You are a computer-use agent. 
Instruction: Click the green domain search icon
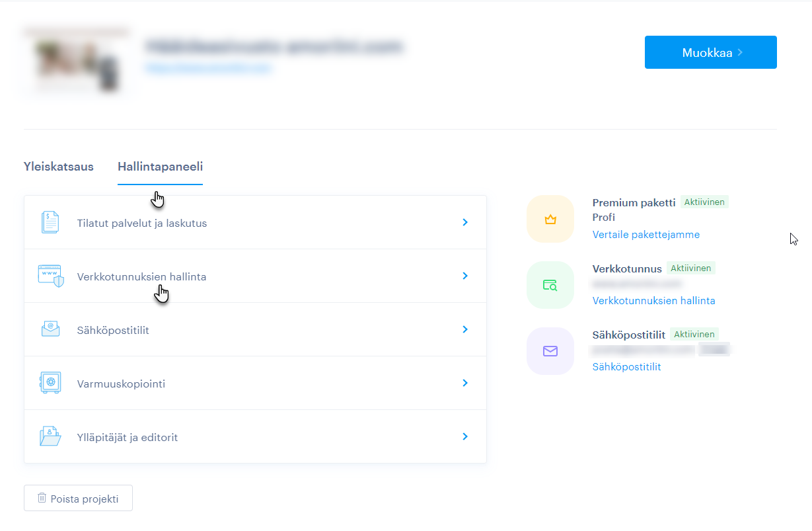(550, 285)
